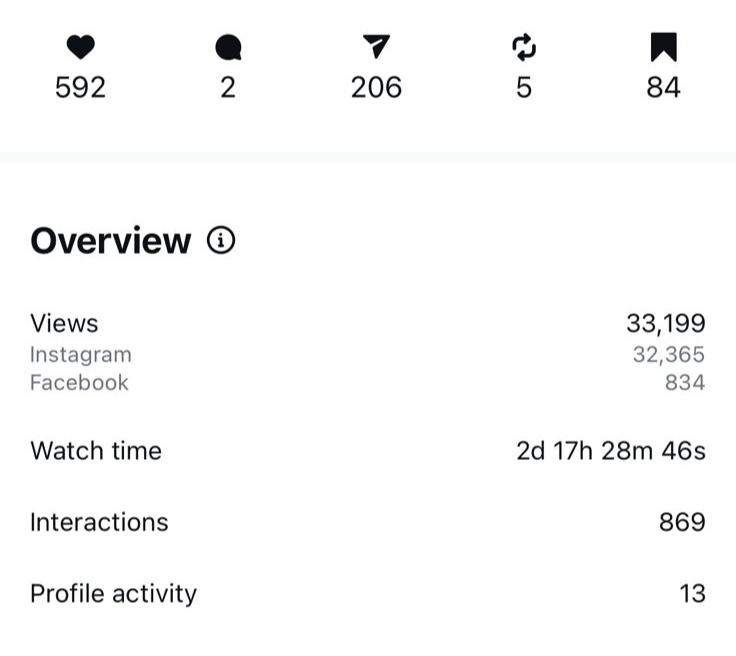Click the 5 reposts count
This screenshot has height=656, width=736.
pyautogui.click(x=524, y=88)
